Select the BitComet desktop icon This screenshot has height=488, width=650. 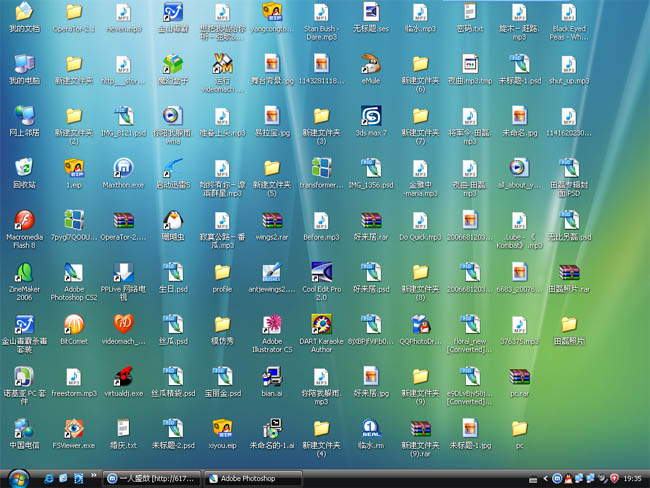pyautogui.click(x=73, y=325)
